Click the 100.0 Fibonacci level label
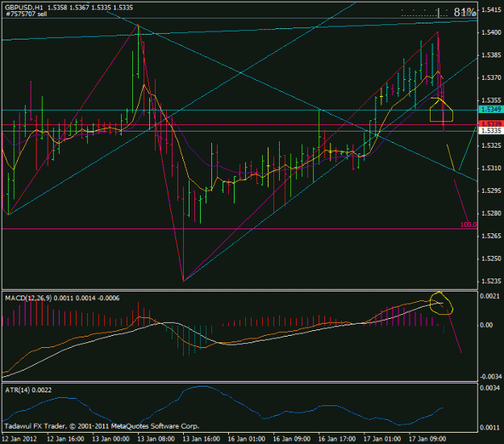This screenshot has width=504, height=444. tap(469, 224)
